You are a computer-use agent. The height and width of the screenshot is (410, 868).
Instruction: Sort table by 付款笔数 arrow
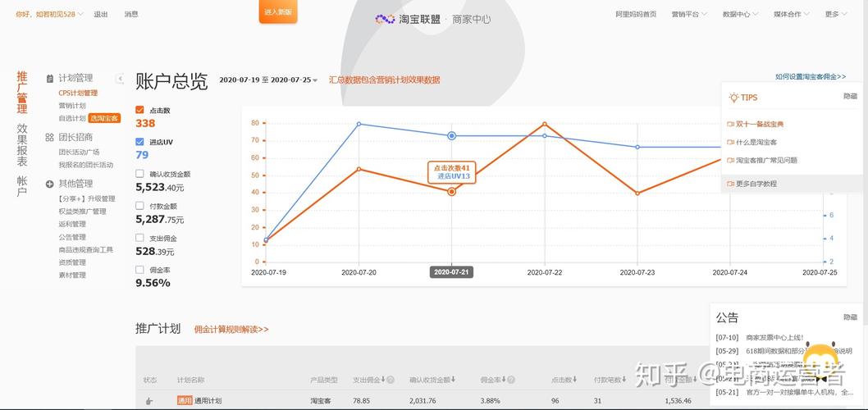[623, 380]
